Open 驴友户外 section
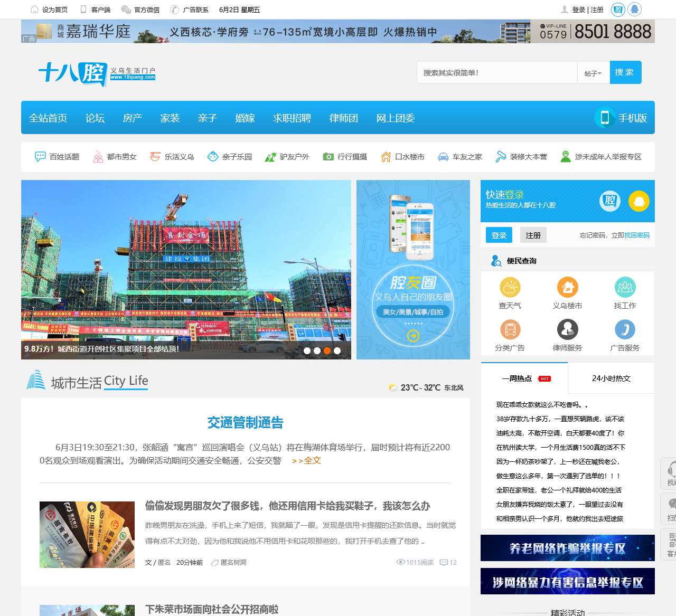 287,157
